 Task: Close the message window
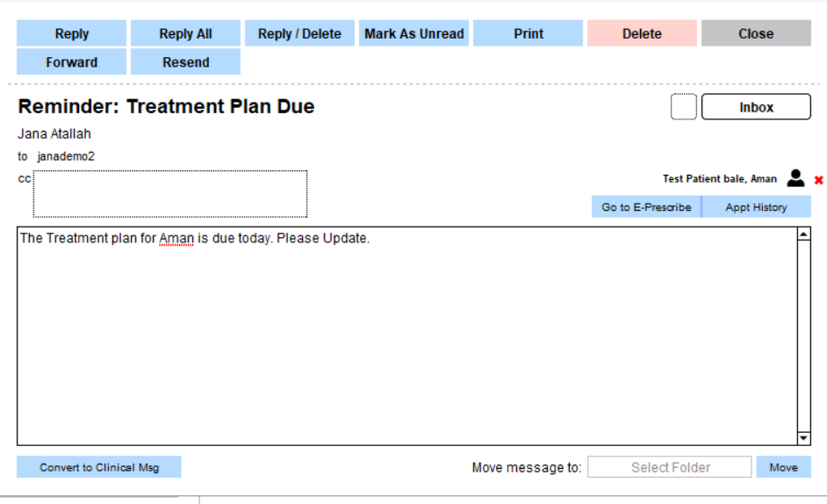[x=756, y=33]
